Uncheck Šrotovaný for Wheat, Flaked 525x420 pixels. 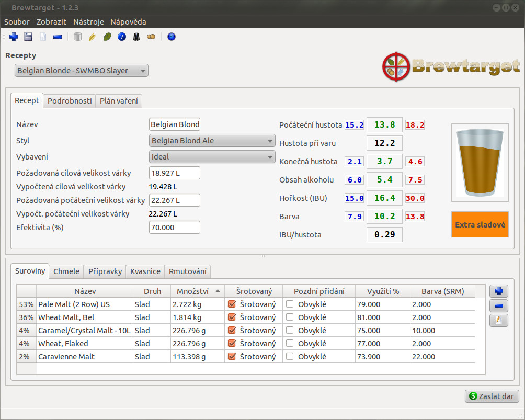click(x=232, y=343)
